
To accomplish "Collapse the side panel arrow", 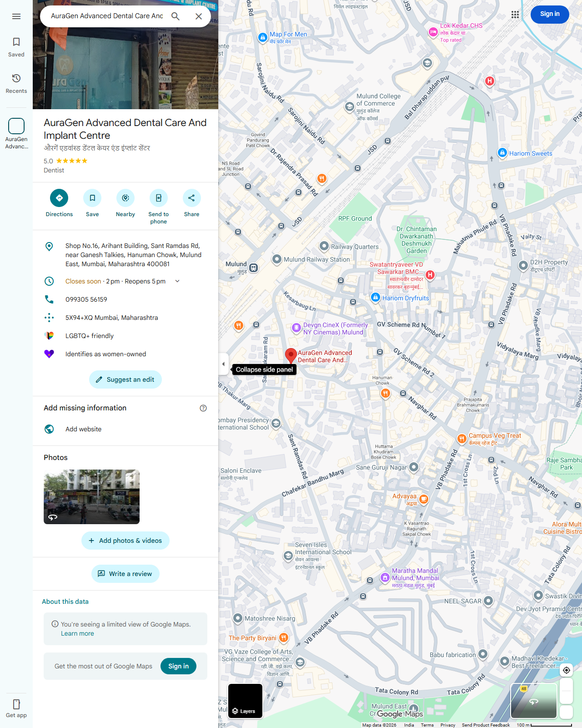I will coord(223,364).
